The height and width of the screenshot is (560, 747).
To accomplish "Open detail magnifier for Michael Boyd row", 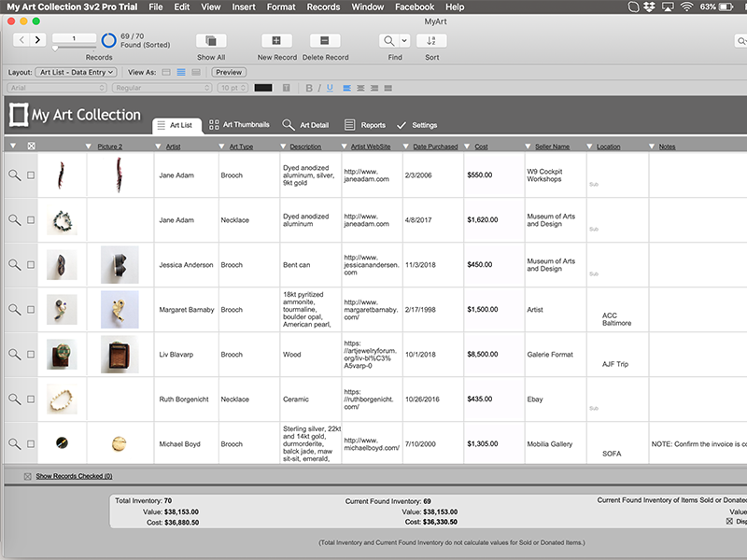I will pyautogui.click(x=15, y=444).
